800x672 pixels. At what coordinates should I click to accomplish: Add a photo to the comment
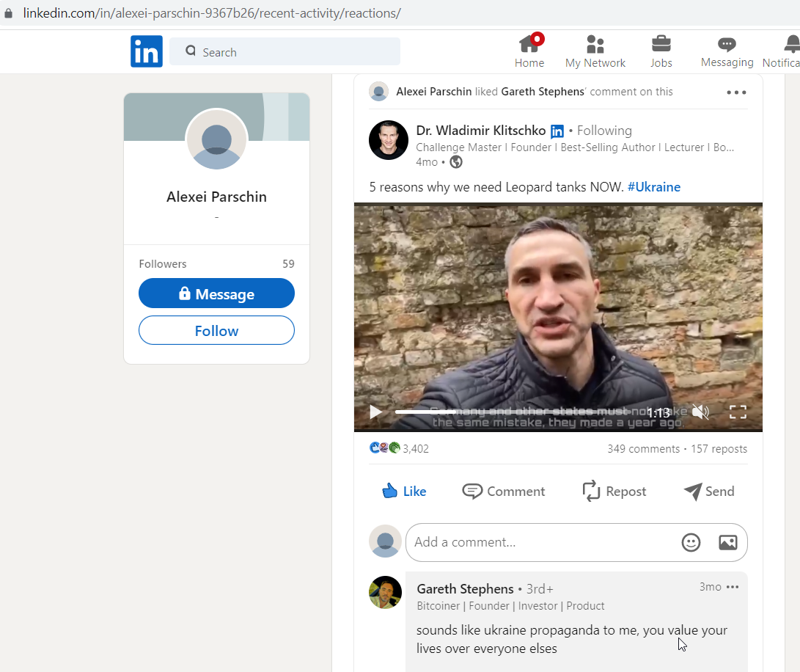coord(728,542)
